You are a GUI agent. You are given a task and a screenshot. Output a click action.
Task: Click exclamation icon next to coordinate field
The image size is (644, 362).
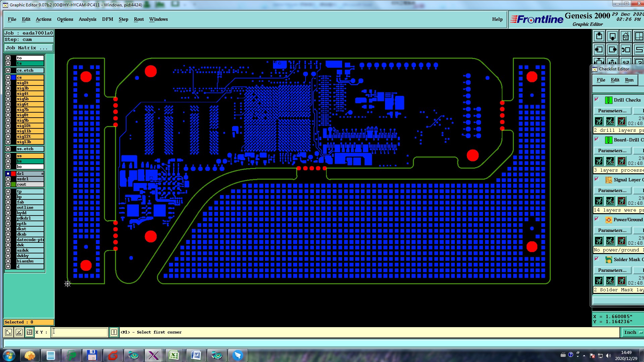114,332
